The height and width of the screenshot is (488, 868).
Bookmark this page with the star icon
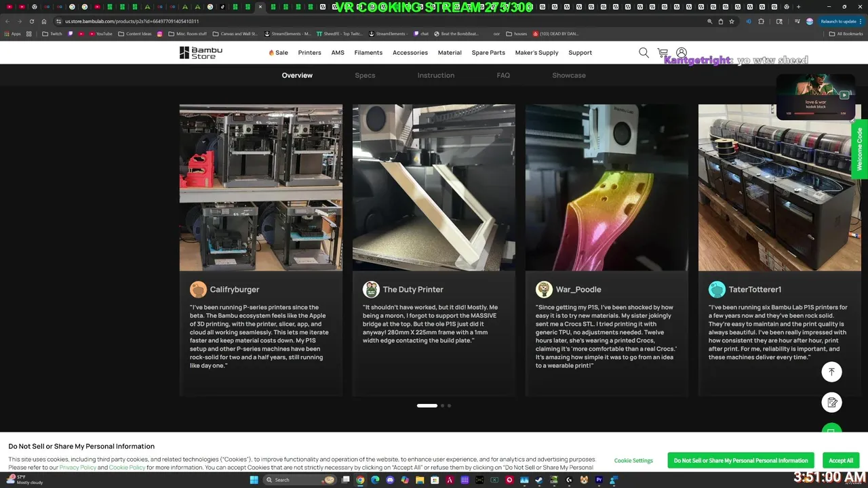(732, 21)
